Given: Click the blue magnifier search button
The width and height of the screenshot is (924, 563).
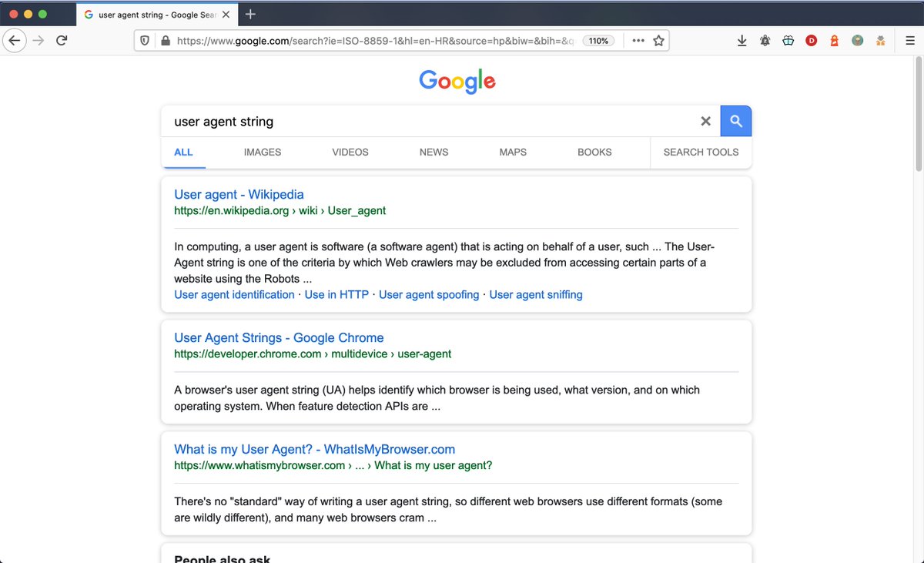Looking at the screenshot, I should (735, 121).
